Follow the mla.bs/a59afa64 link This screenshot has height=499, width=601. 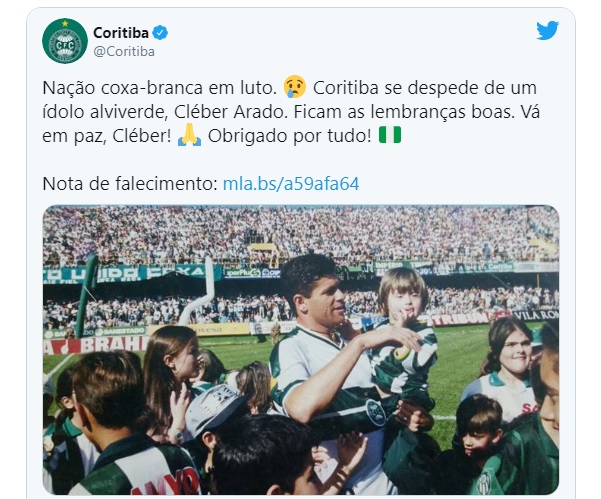(291, 184)
